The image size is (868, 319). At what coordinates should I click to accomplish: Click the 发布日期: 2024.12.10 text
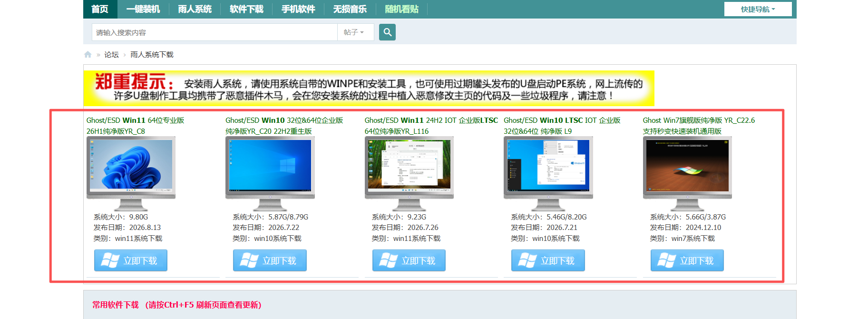click(685, 228)
